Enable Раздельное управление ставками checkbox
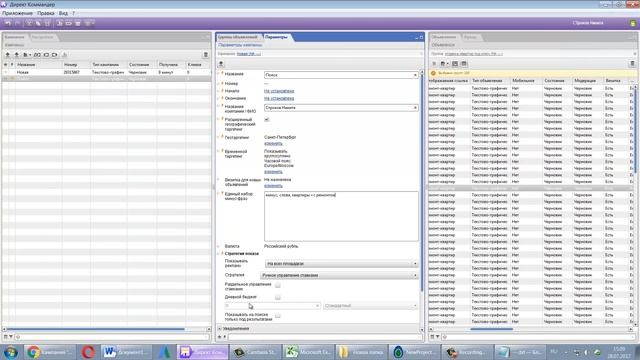 point(278,285)
